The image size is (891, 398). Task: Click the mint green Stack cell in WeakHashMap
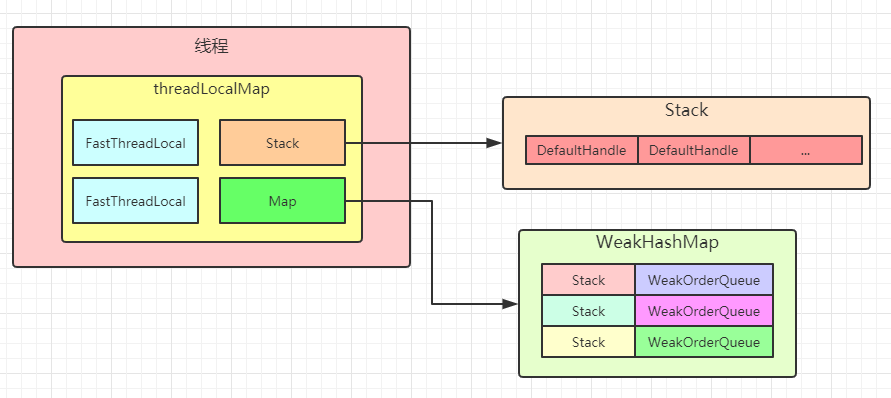point(588,311)
